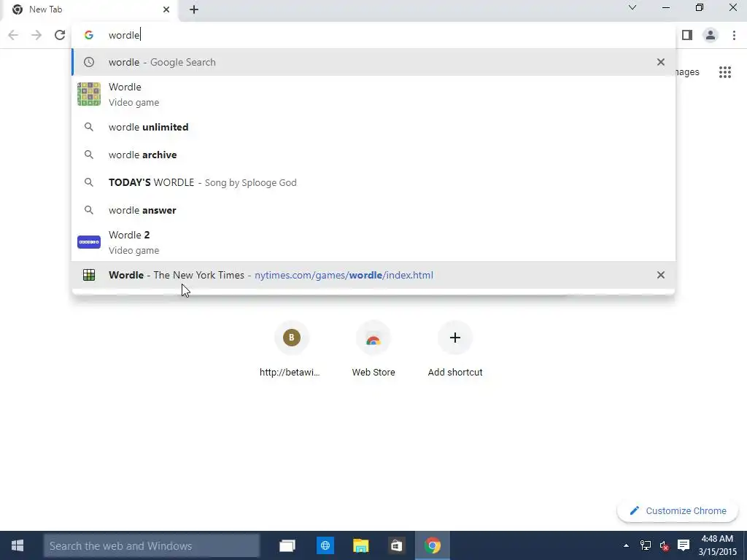747x560 pixels.
Task: Click clock icon beside wordle history entry
Action: (89, 62)
